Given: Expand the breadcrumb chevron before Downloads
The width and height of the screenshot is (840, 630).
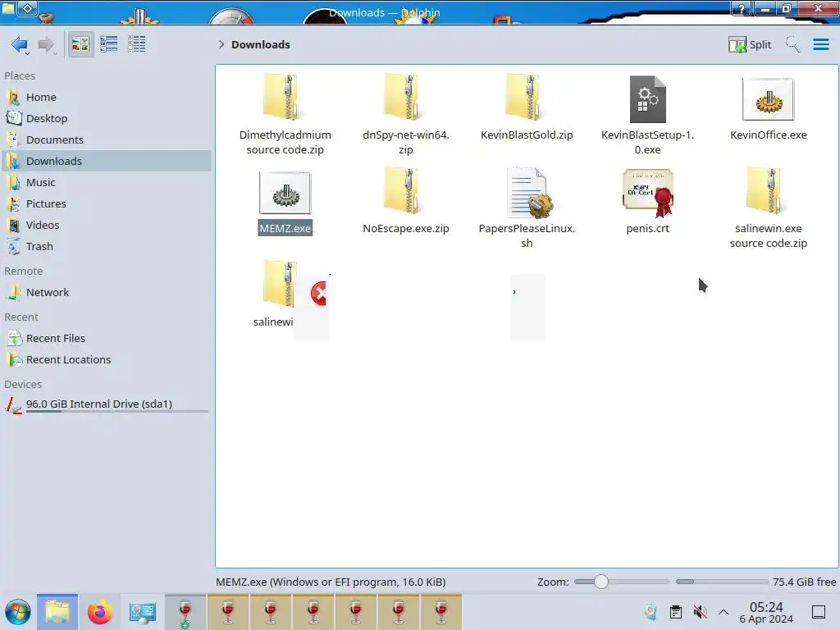Looking at the screenshot, I should click(221, 44).
